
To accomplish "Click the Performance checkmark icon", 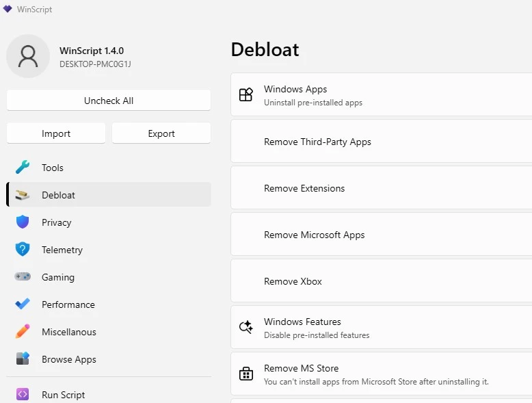I will [23, 304].
